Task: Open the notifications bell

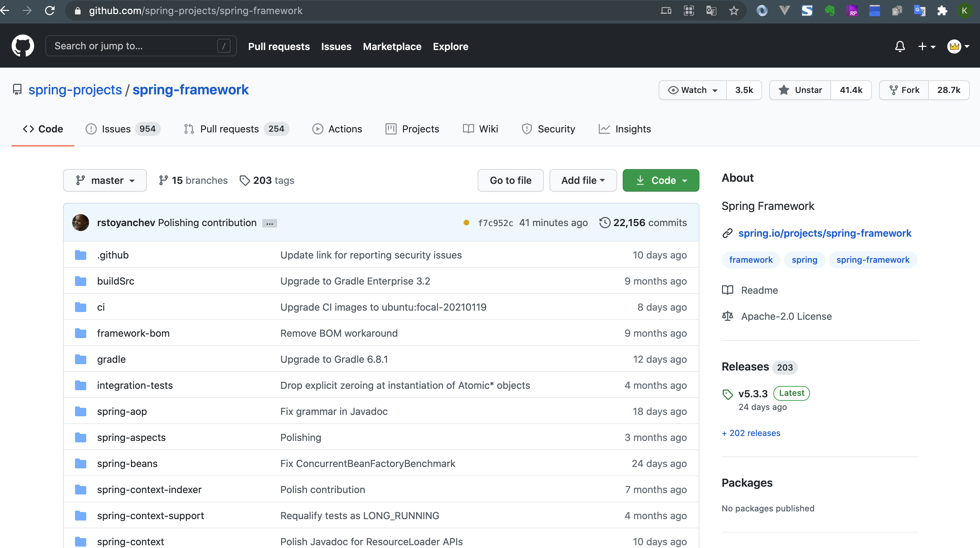Action: tap(900, 46)
